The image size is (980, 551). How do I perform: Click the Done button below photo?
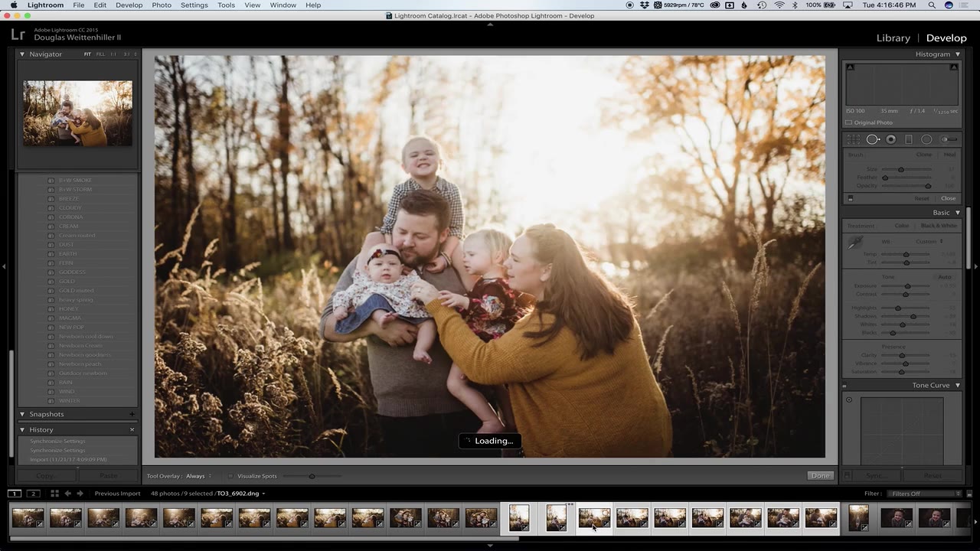tap(820, 476)
